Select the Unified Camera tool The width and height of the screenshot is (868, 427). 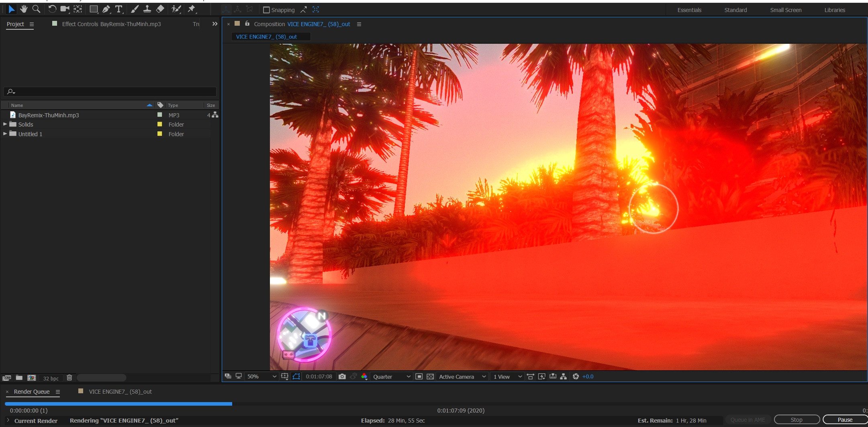(x=65, y=9)
